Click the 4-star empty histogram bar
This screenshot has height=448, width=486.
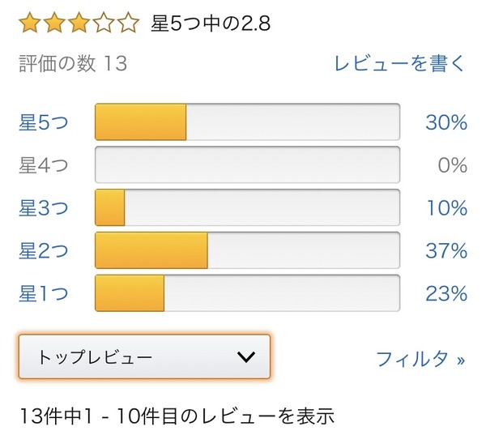[x=247, y=165]
